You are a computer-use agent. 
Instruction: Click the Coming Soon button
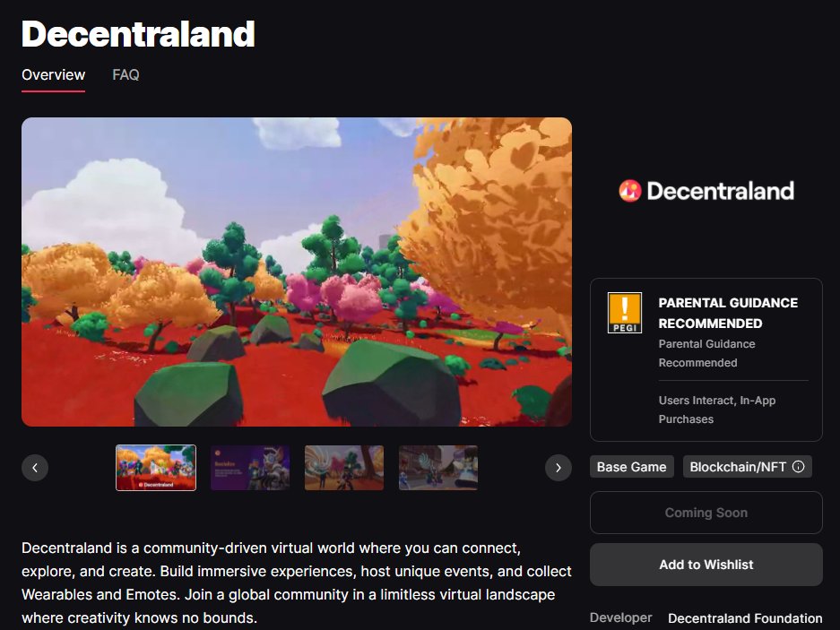(706, 513)
